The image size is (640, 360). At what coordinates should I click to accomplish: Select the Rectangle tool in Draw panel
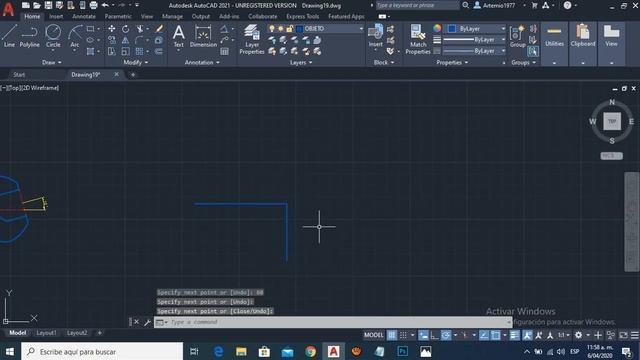[x=90, y=29]
